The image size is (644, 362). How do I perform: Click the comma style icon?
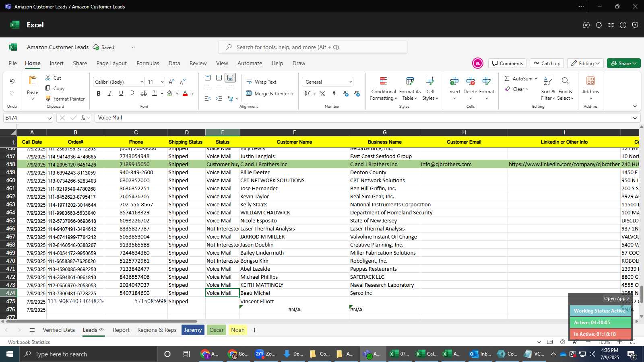334,93
